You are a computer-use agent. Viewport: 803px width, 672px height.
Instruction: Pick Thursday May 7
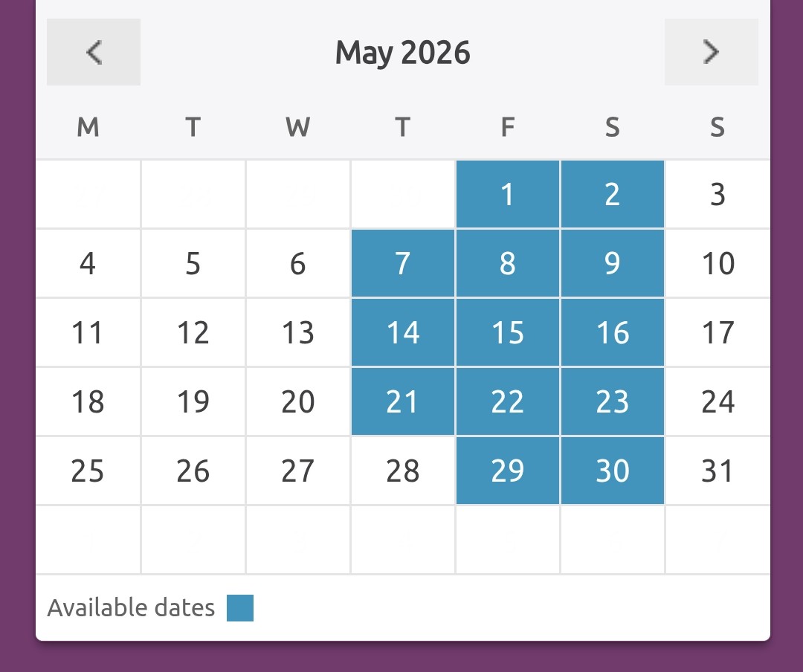[402, 263]
